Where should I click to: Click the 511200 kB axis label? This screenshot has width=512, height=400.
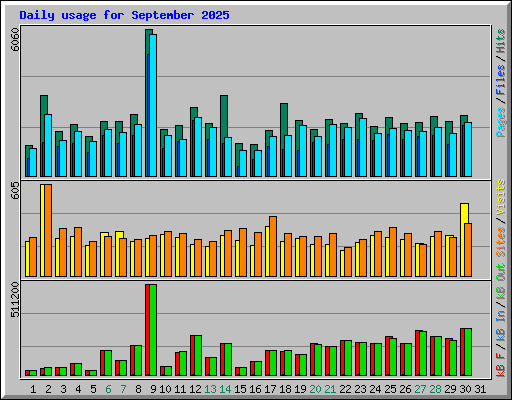coord(15,299)
